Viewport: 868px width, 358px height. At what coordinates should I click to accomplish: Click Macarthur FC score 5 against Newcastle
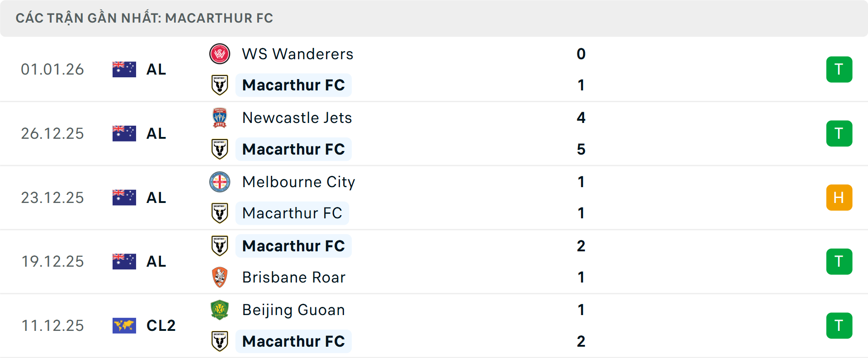(x=581, y=149)
